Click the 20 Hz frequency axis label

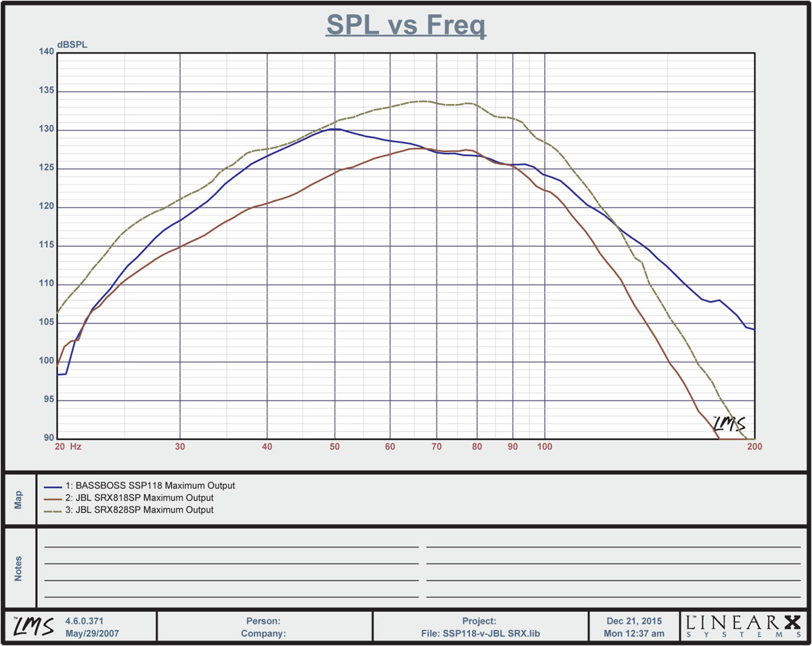(68, 446)
